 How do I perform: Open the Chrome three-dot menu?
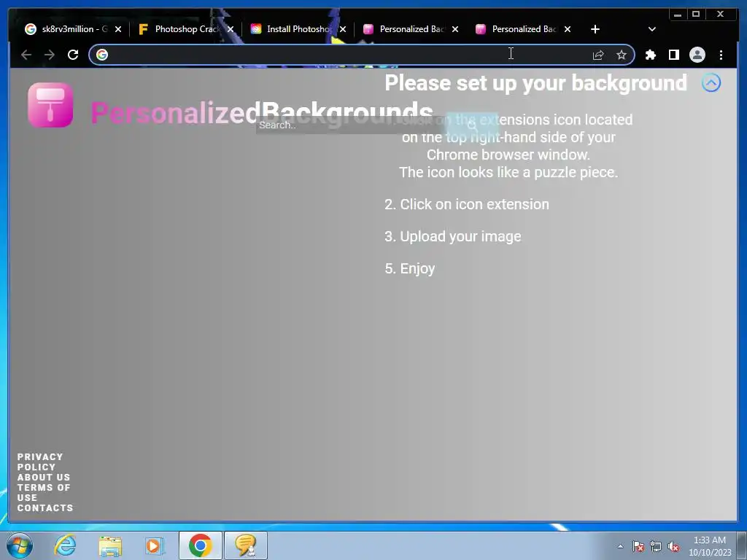pyautogui.click(x=721, y=55)
